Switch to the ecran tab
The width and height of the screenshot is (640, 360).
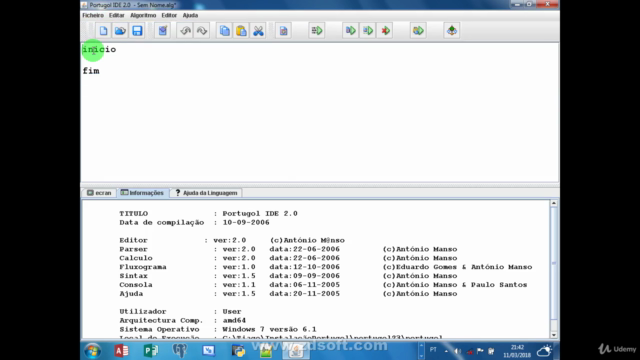point(99,193)
